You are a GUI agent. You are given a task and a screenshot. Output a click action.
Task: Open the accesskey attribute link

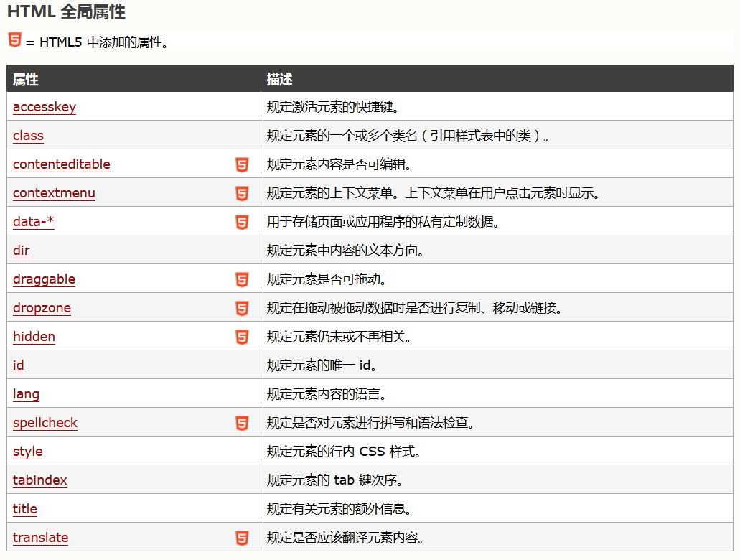pyautogui.click(x=45, y=107)
